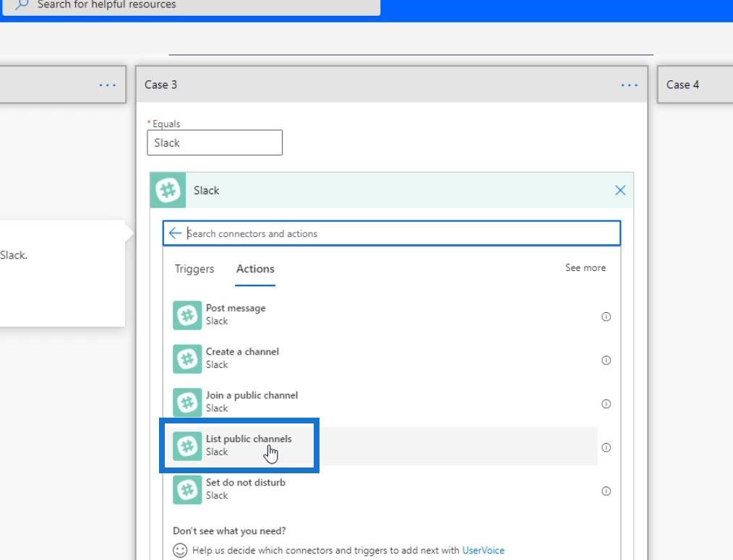Click the Case 3 header title
733x560 pixels.
160,85
